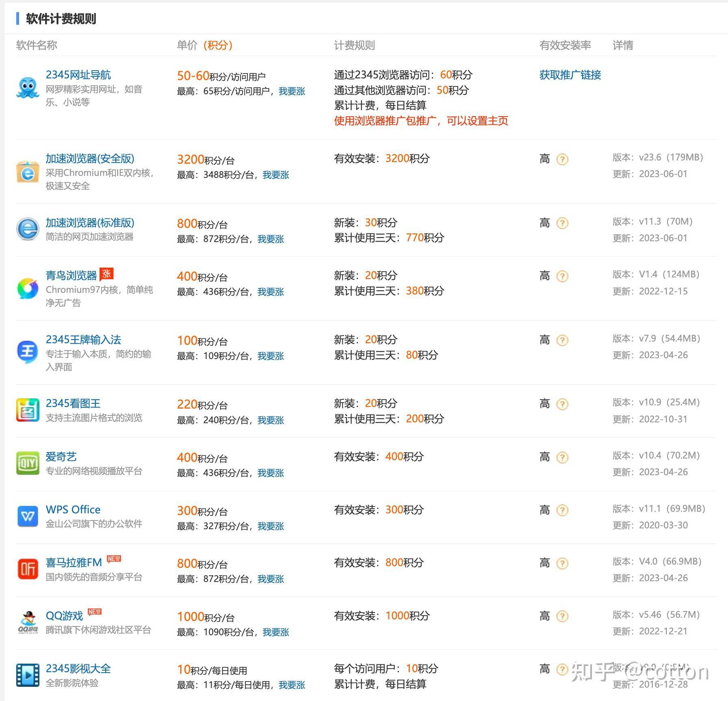728x701 pixels.
Task: Click the 单价(积分) column header
Action: pyautogui.click(x=205, y=45)
